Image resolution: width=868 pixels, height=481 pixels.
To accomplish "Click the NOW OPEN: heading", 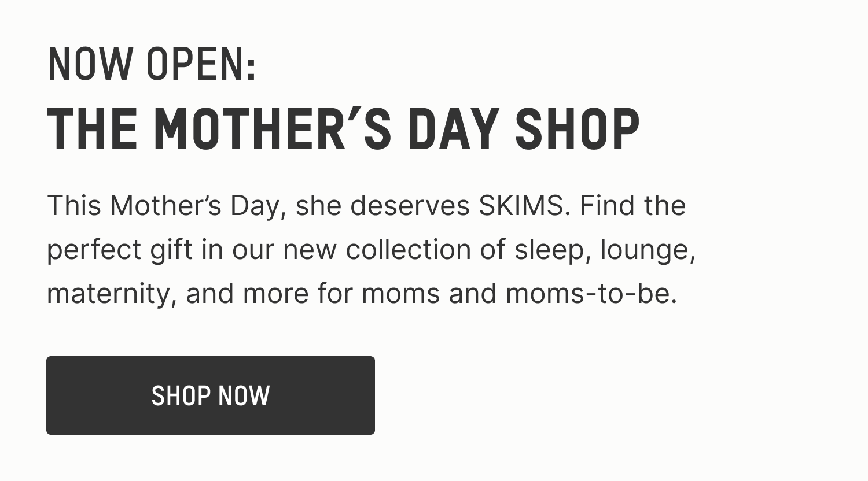I will [x=152, y=62].
